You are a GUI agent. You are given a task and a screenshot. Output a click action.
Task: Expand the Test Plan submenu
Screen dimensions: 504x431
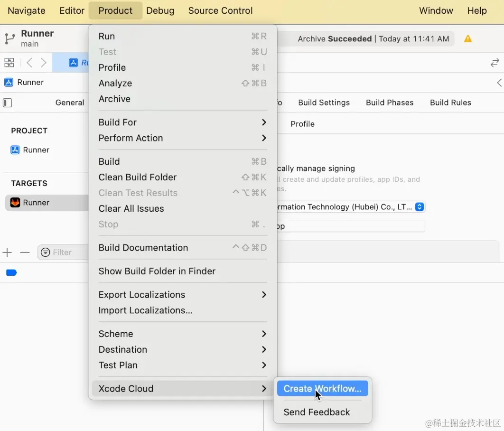point(183,365)
